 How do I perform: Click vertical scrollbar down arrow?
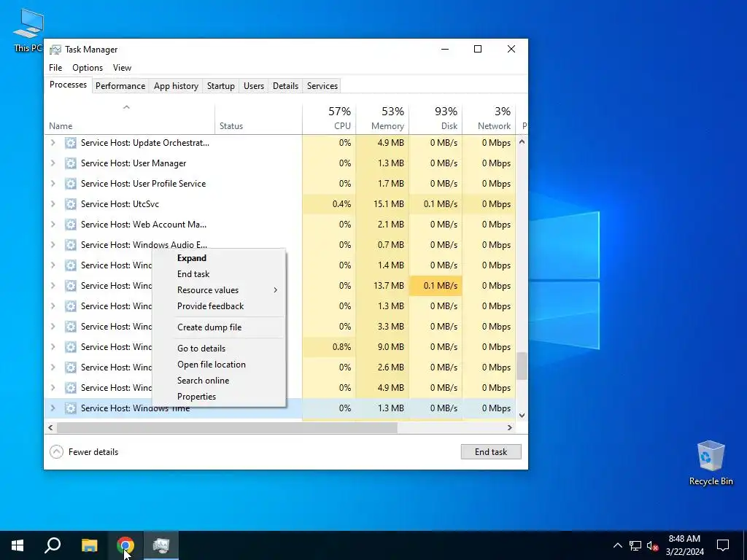(522, 415)
